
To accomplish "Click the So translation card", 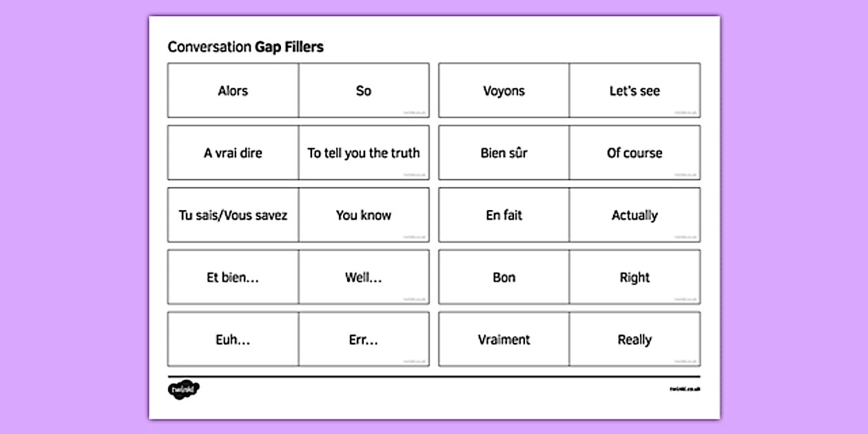I will 364,91.
